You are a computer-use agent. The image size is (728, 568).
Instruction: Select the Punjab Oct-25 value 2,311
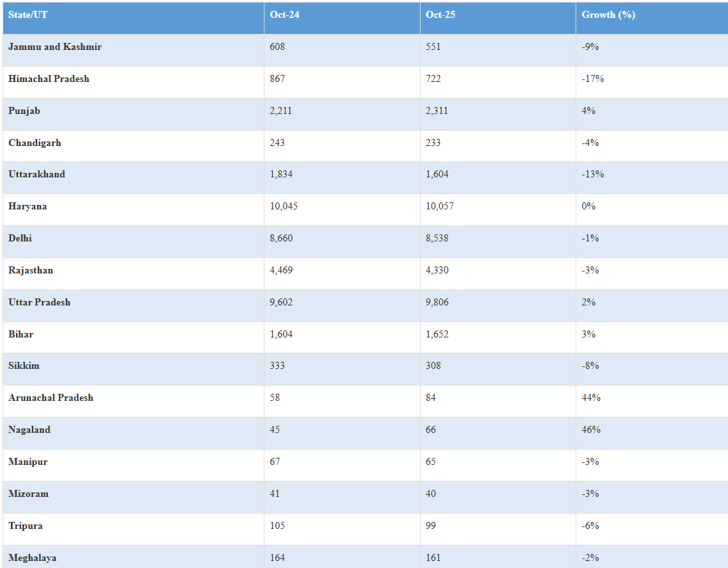click(437, 111)
